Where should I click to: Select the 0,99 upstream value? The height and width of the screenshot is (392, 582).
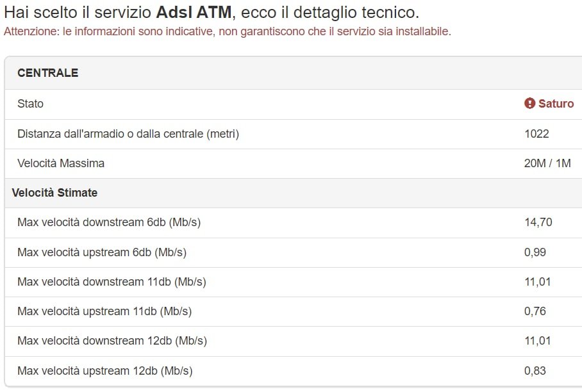pyautogui.click(x=535, y=252)
